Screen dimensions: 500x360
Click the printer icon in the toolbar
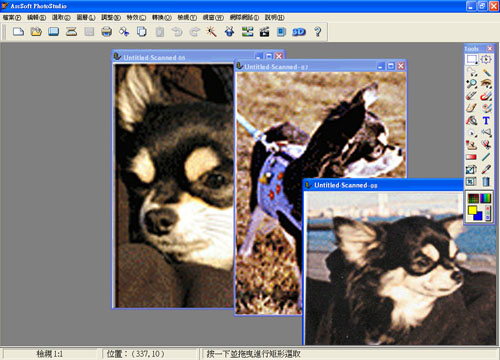tap(107, 32)
